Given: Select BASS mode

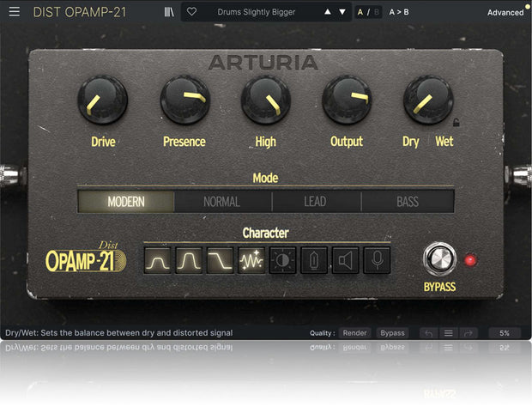Looking at the screenshot, I should point(408,202).
